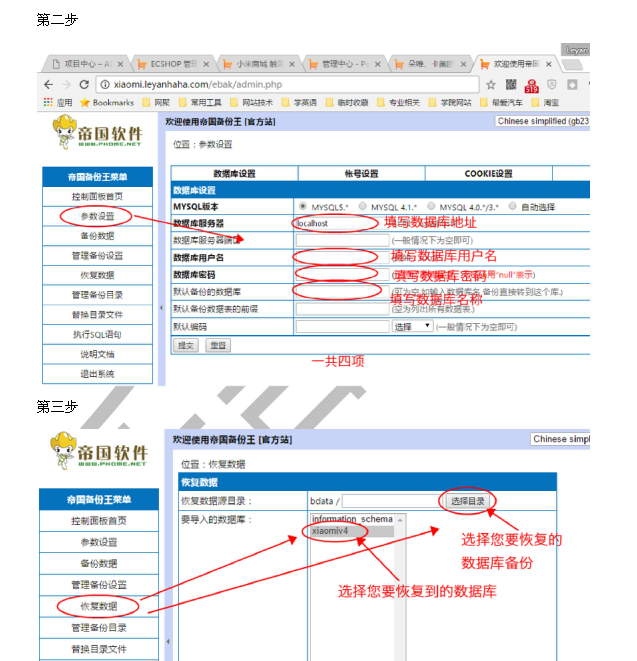Open the 网站技术 bookmark folder
637x661 pixels.
click(252, 102)
